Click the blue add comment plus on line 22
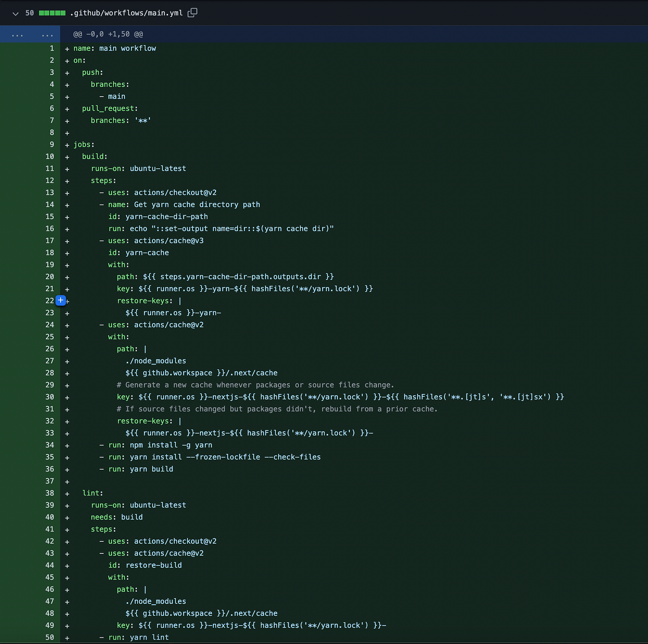Image resolution: width=648 pixels, height=644 pixels. (x=60, y=301)
